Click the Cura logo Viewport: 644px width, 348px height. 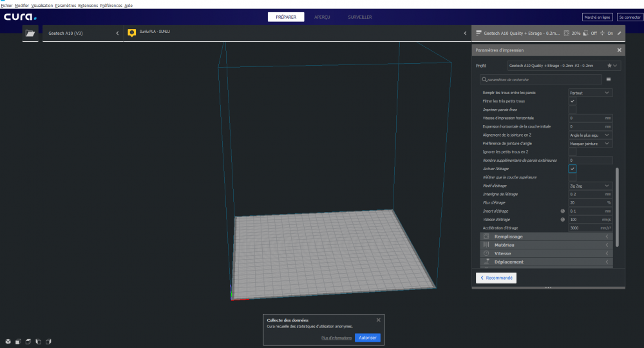(20, 17)
